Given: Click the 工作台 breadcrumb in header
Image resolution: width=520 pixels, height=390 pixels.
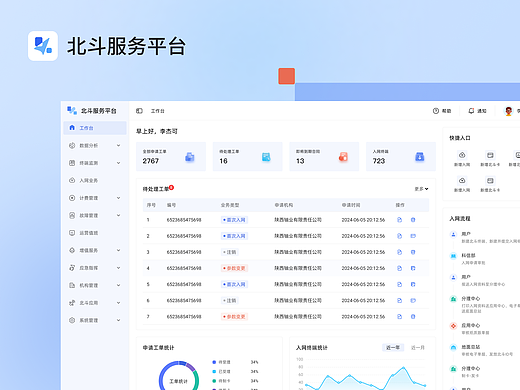Looking at the screenshot, I should [x=158, y=111].
